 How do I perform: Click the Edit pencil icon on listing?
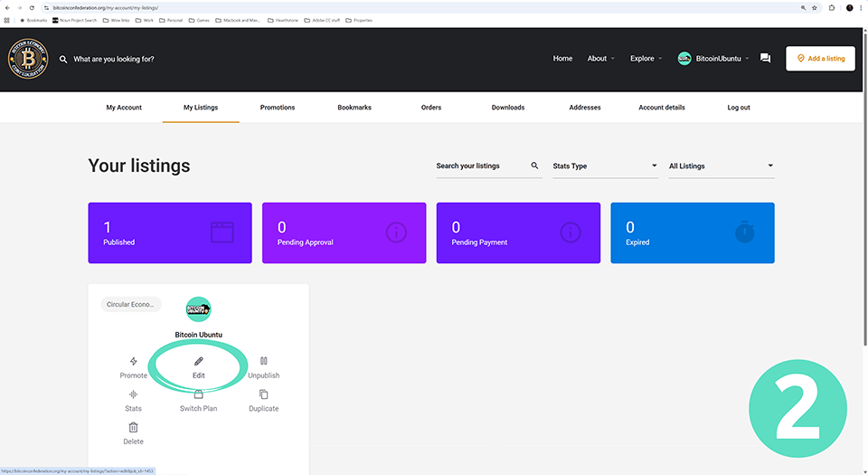click(x=199, y=362)
